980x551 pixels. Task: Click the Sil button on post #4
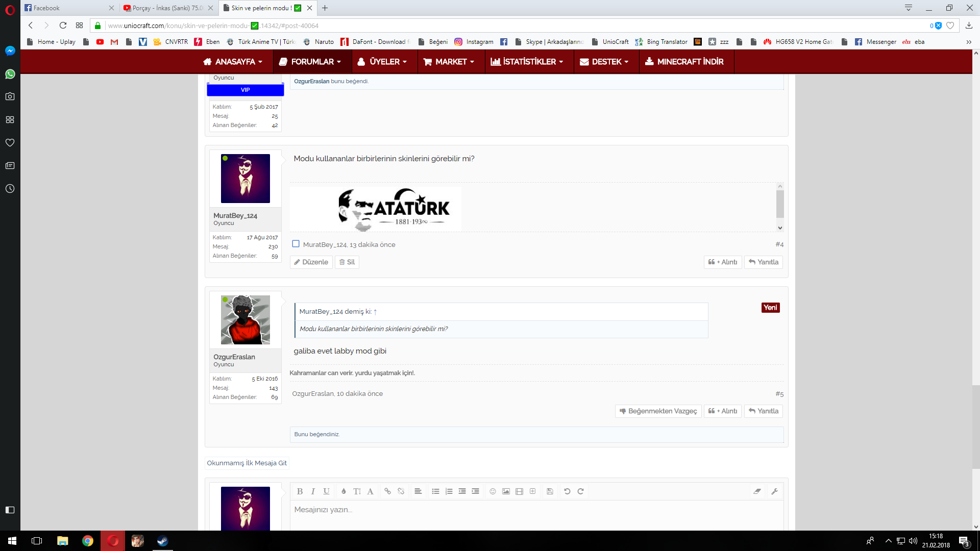click(347, 262)
